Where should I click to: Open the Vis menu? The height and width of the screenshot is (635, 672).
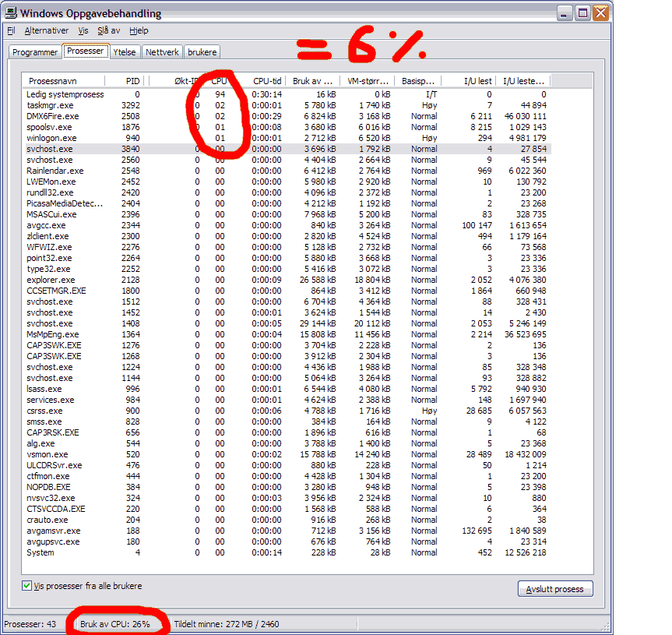[x=83, y=30]
